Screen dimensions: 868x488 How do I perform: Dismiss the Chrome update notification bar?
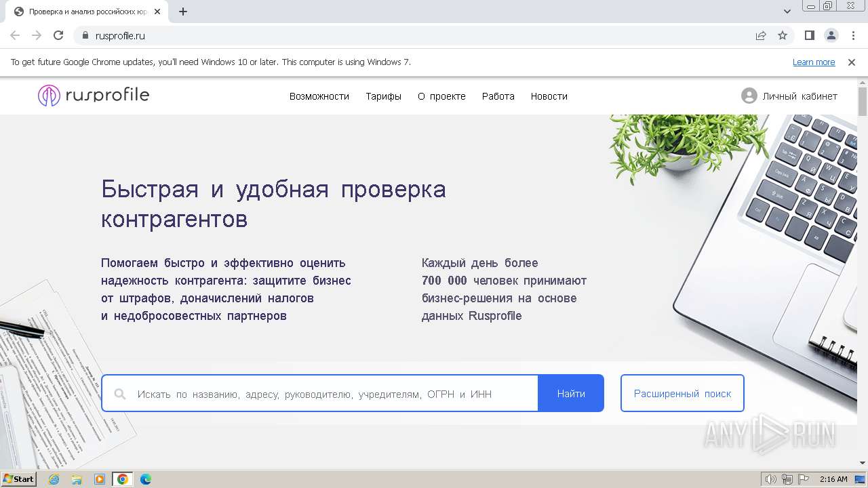coord(852,62)
